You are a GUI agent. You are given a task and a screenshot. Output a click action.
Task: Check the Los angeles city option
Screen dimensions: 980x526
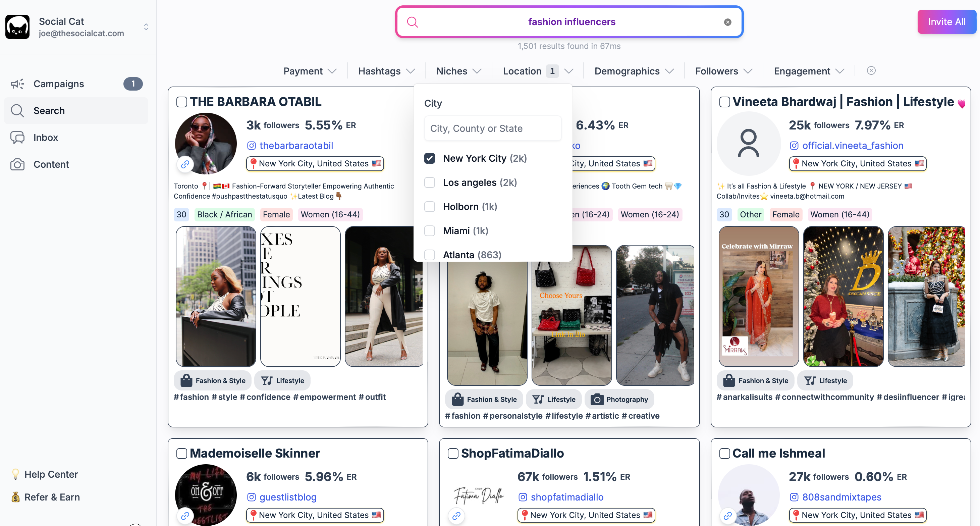[430, 183]
